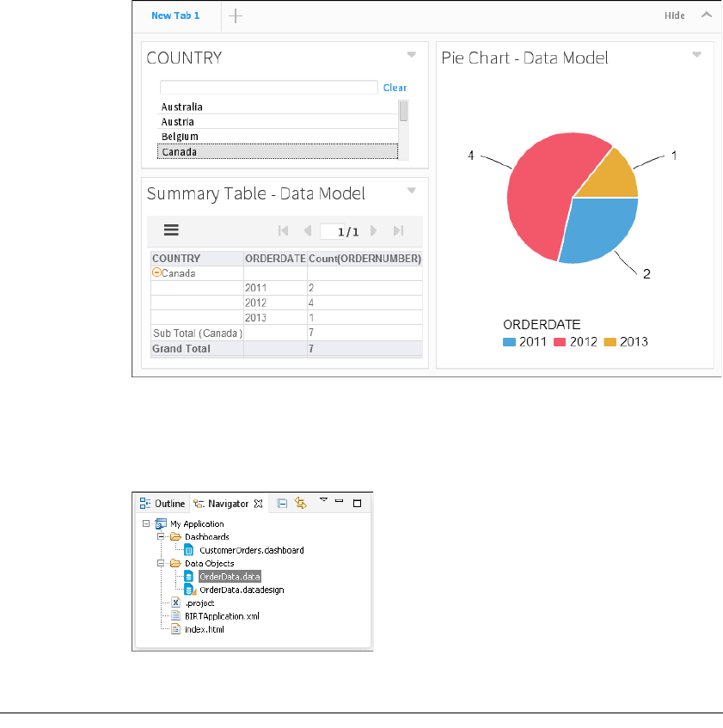This screenshot has height=728, width=723.
Task: Select Australia in the country list
Action: [278, 107]
